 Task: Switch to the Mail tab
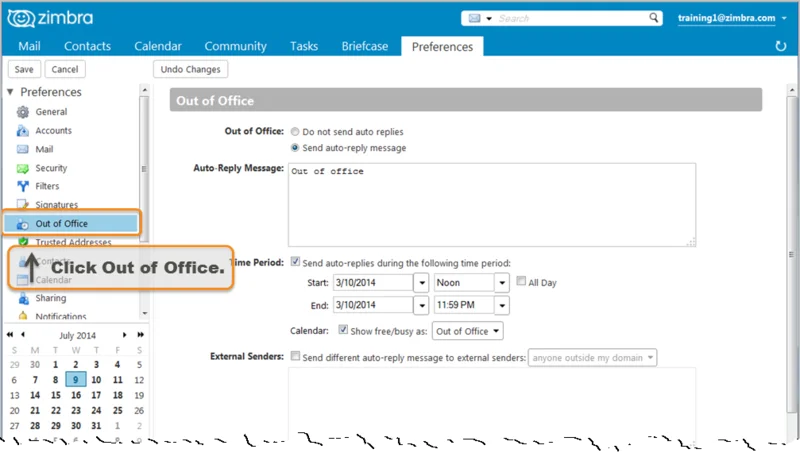[29, 46]
